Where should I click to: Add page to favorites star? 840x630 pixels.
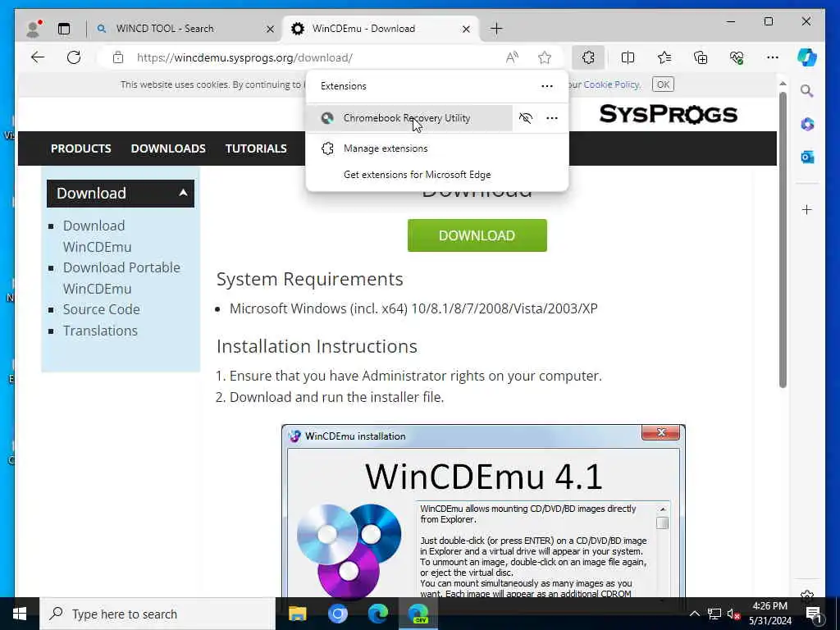tap(545, 57)
